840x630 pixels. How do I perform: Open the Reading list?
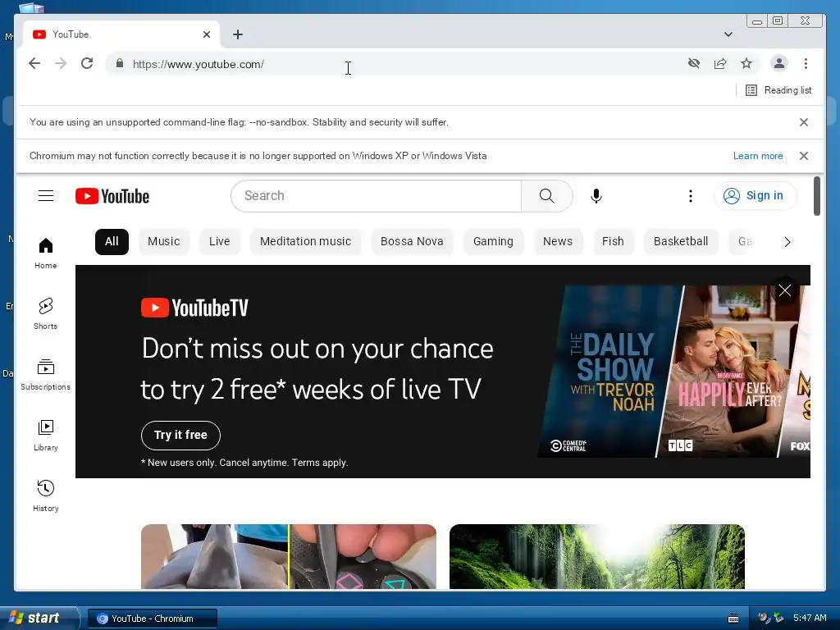click(x=778, y=90)
